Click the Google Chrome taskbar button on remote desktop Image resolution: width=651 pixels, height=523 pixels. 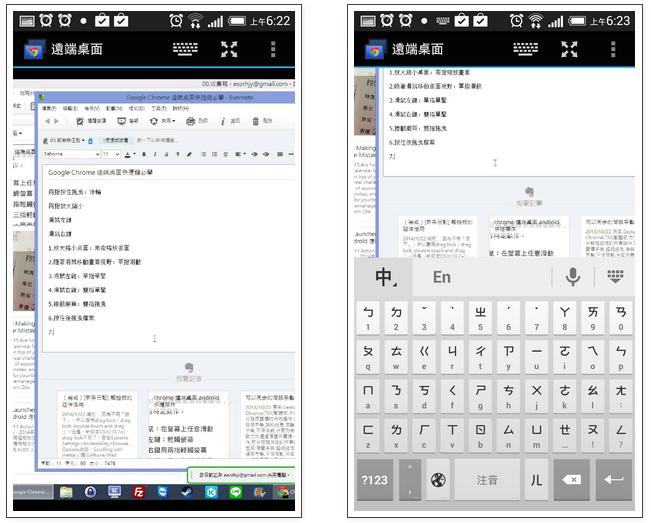pyautogui.click(x=33, y=492)
